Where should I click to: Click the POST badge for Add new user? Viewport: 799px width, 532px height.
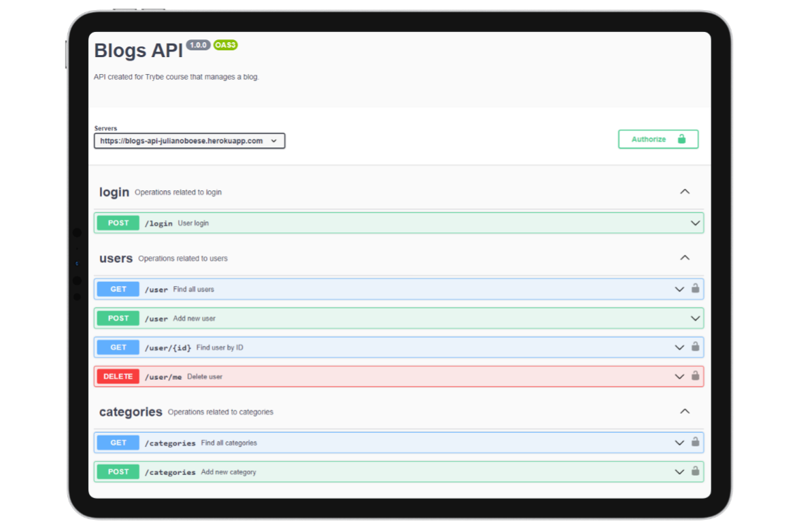[118, 318]
